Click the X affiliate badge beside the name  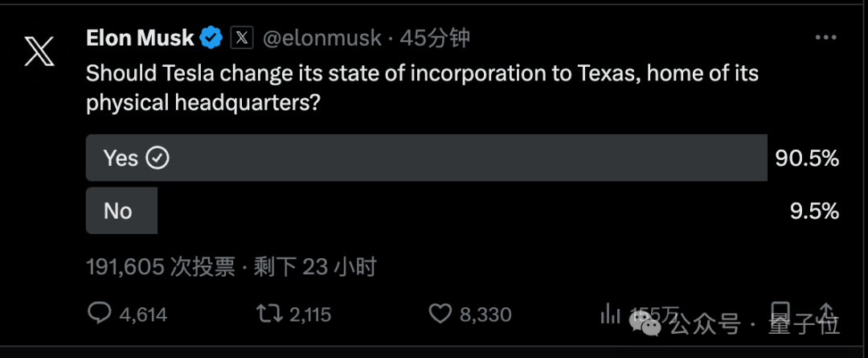(242, 37)
